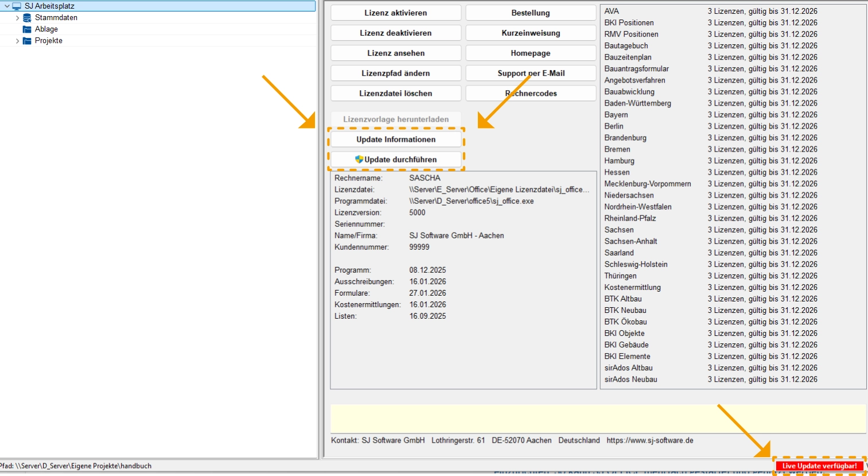Open the Kurzeinweisung guide

[x=531, y=33]
